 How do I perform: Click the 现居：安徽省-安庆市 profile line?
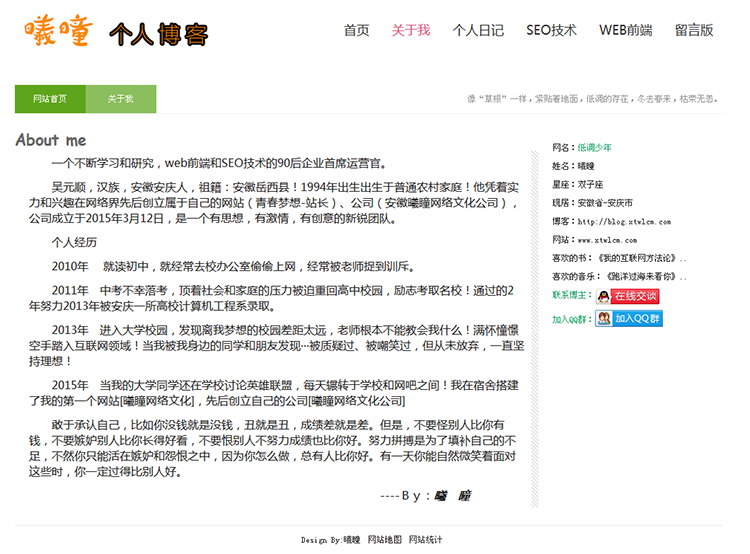tap(592, 203)
